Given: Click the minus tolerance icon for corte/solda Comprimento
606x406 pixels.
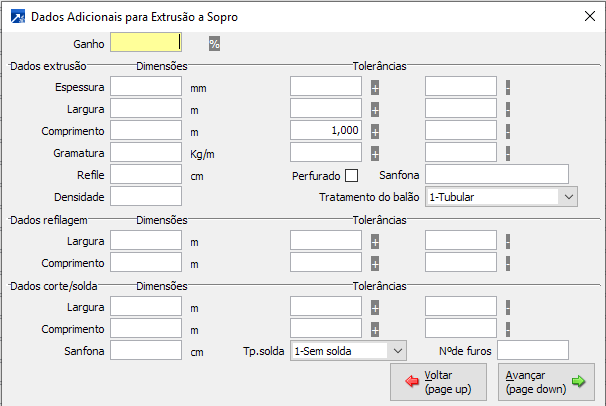Looking at the screenshot, I should (508, 329).
